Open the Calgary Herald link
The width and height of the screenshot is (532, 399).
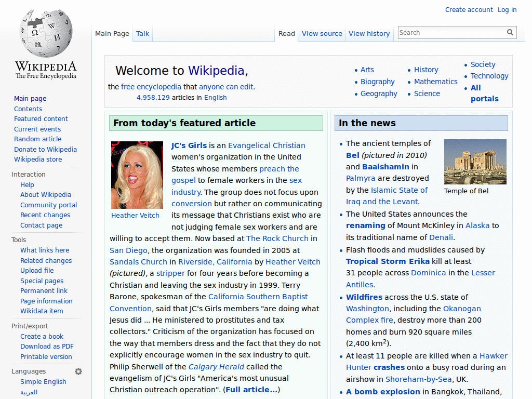[216, 367]
